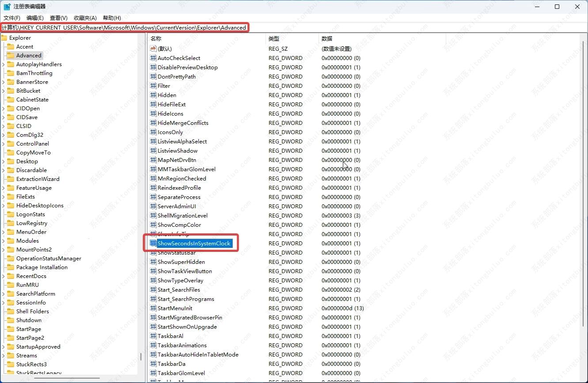The width and height of the screenshot is (588, 383).
Task: Click the (默认) string value icon
Action: click(153, 49)
